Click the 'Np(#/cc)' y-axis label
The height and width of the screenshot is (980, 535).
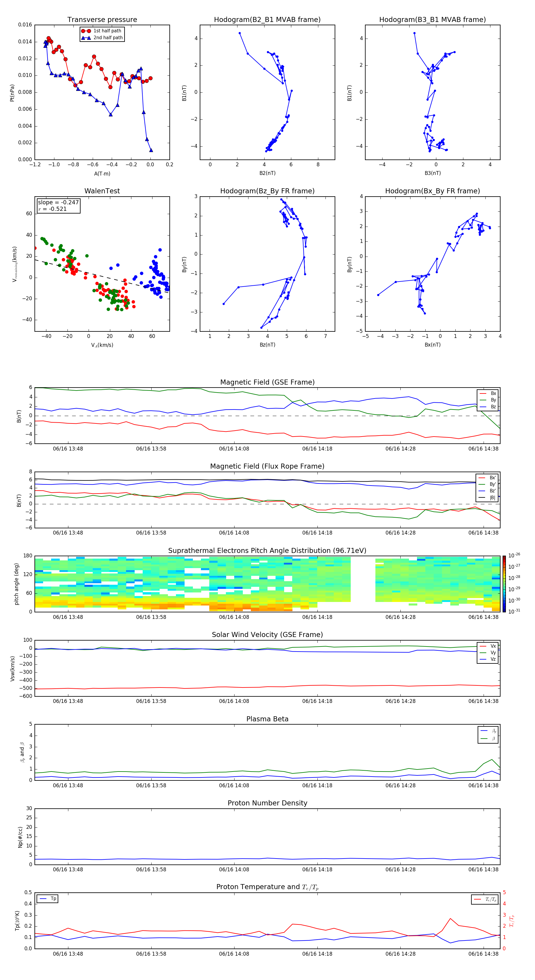pos(20,837)
